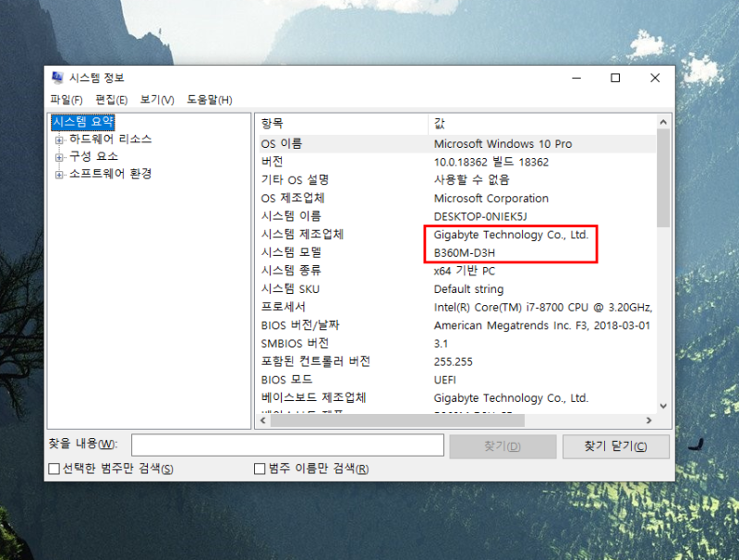Click the 255.255 value

[453, 362]
